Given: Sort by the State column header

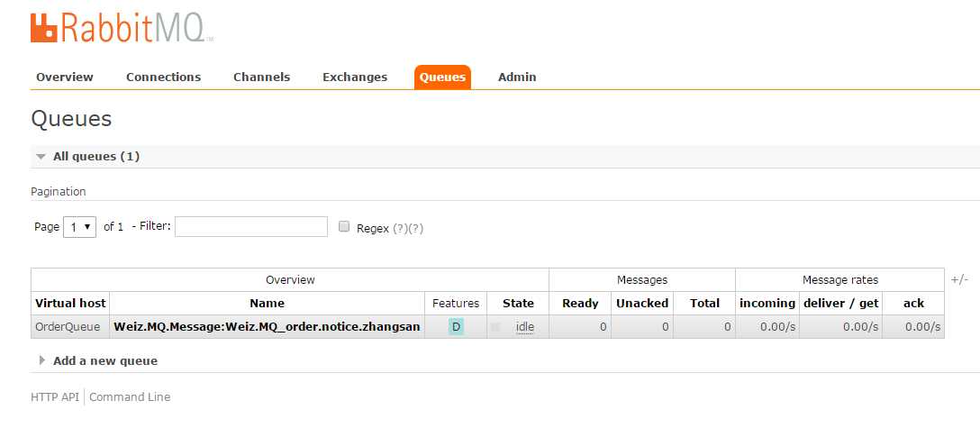Looking at the screenshot, I should coord(518,303).
